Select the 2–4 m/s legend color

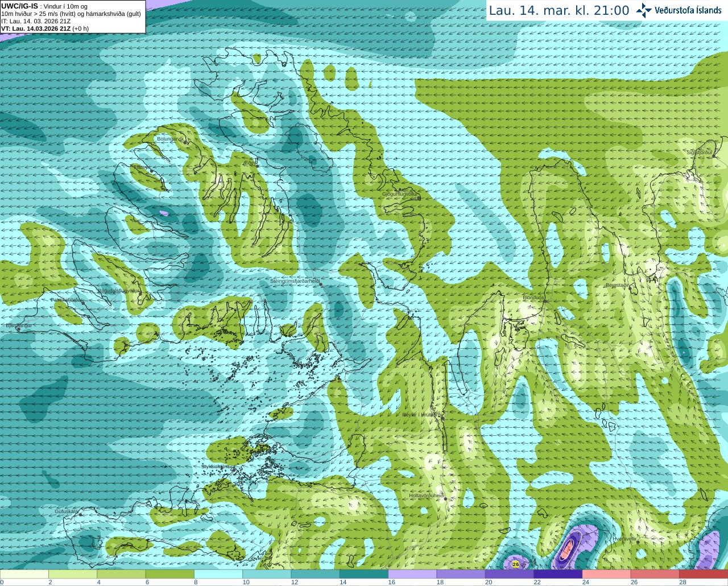point(73,574)
